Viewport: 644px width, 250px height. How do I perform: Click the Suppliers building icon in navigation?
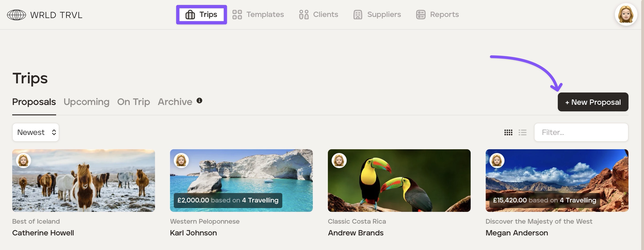(358, 15)
